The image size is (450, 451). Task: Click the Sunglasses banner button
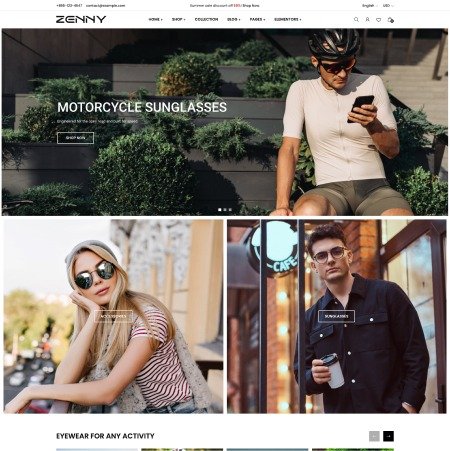pos(336,316)
